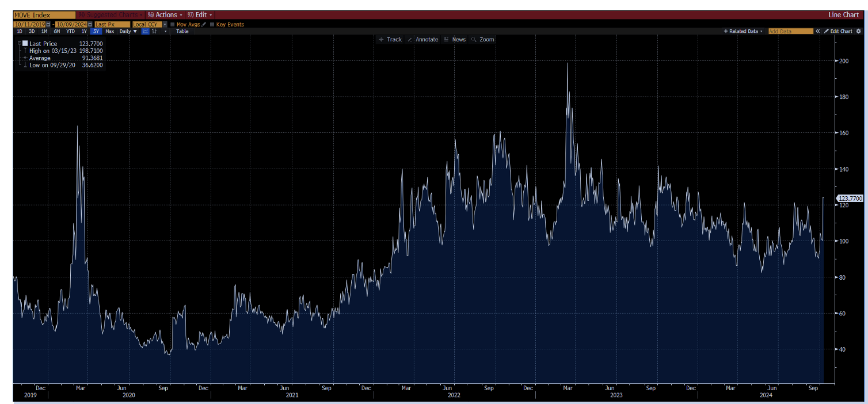Image resolution: width=868 pixels, height=404 pixels.
Task: Click the Add Data input field
Action: [x=790, y=31]
